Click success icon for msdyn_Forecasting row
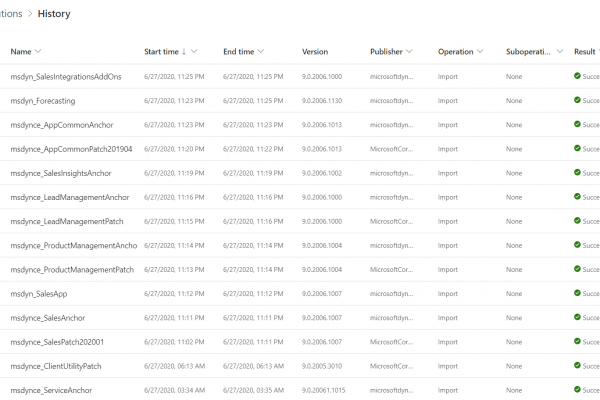The image size is (600, 400). point(577,100)
